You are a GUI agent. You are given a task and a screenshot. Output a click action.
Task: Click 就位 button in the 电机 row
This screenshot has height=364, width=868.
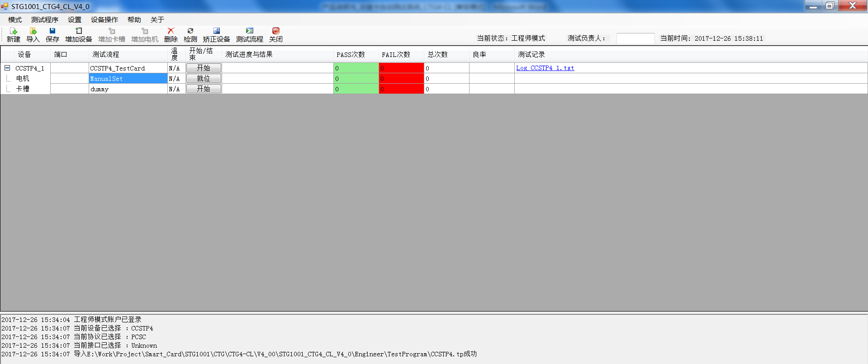[x=204, y=78]
